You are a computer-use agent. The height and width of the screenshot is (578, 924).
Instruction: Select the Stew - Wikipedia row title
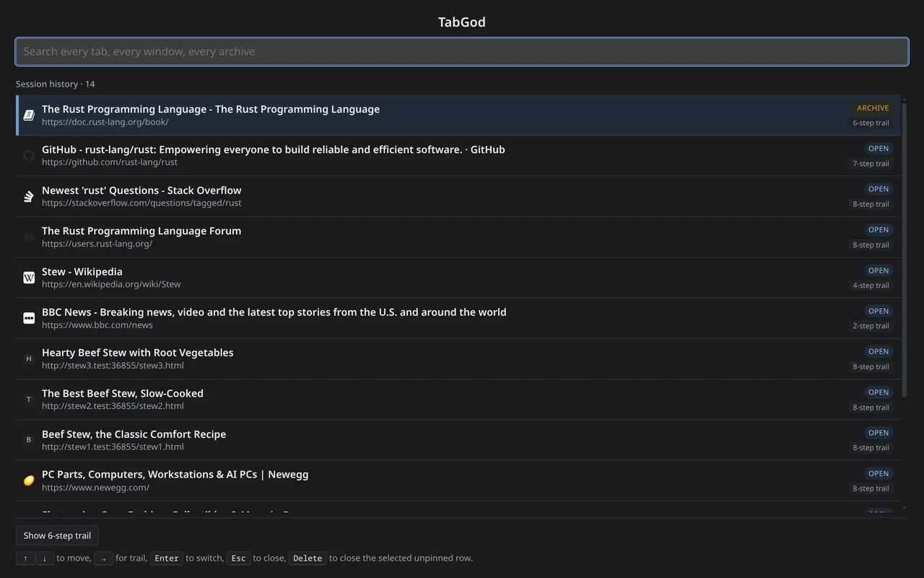click(x=82, y=272)
